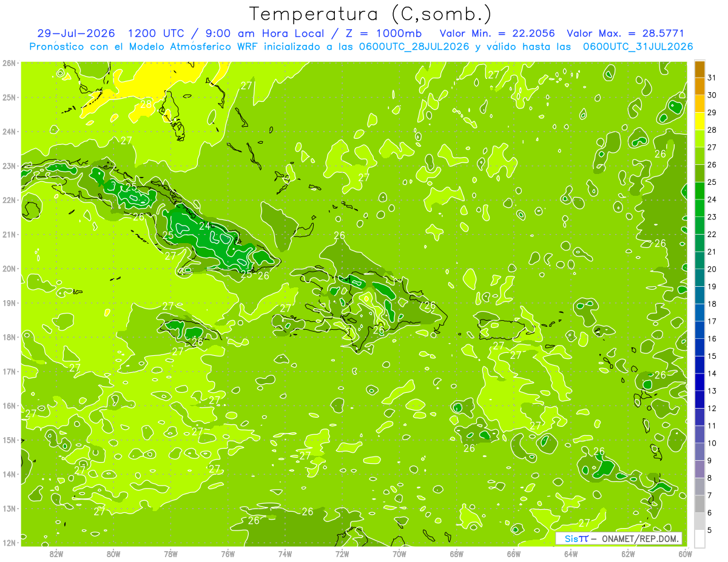Screen dimensions: 728x562
Task: Click the 'ONAMET/REP.DOM.' credit label
Action: click(641, 538)
